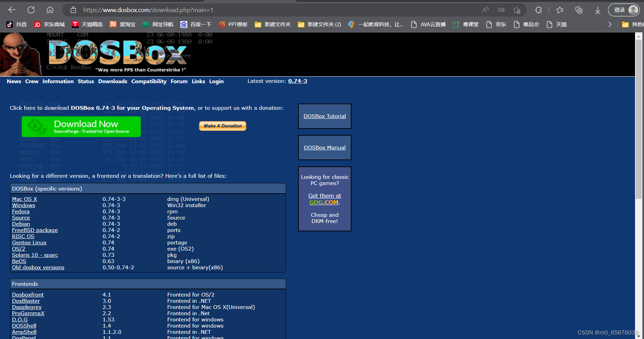Screen dimensions: 644x339
Task: Open the AVA云直播 bookmark
Action: tap(428, 25)
